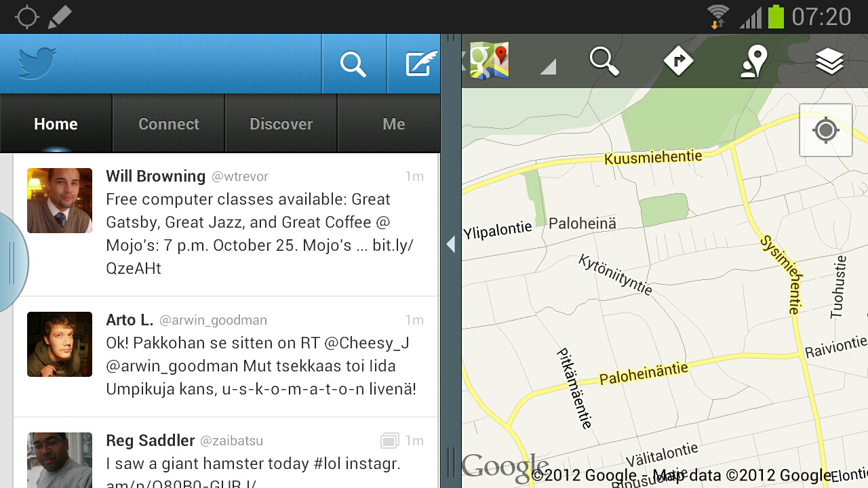Open local places pin icon

point(753,62)
